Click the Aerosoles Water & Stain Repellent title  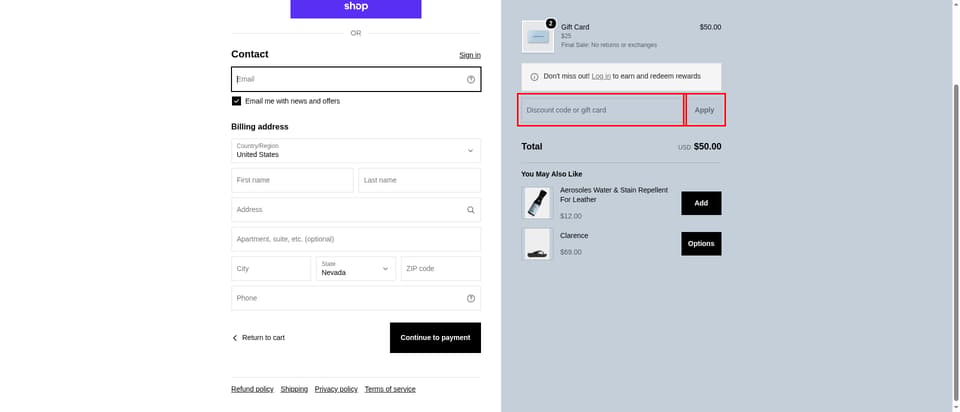coord(613,195)
